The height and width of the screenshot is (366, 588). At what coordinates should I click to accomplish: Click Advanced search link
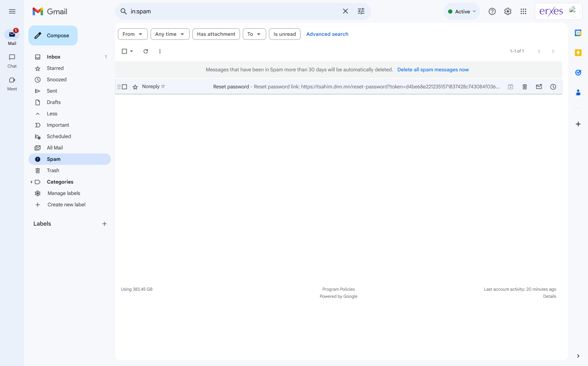[327, 34]
